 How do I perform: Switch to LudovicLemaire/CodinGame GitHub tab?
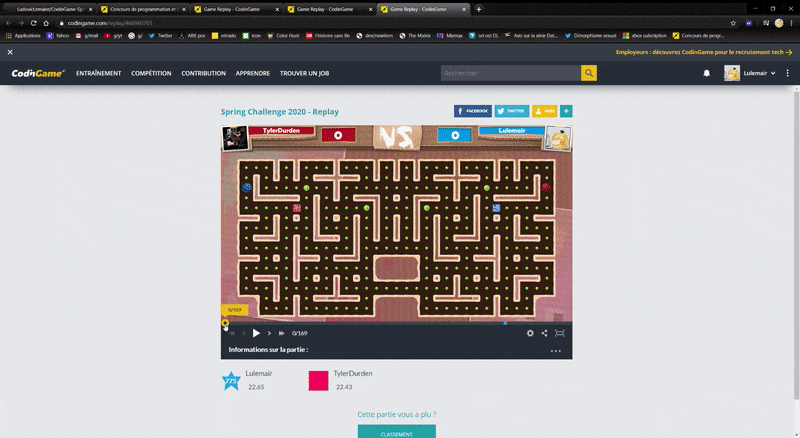point(50,9)
